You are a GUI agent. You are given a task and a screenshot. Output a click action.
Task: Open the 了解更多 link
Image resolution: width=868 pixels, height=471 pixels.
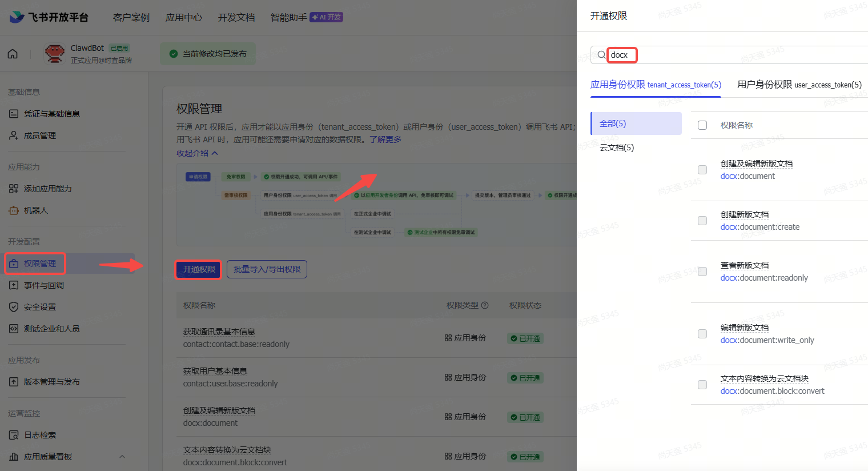[x=385, y=139]
